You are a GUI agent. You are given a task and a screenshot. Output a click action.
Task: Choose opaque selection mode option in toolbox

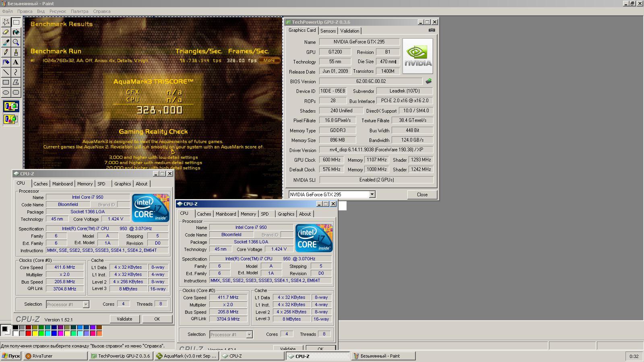tap(11, 107)
